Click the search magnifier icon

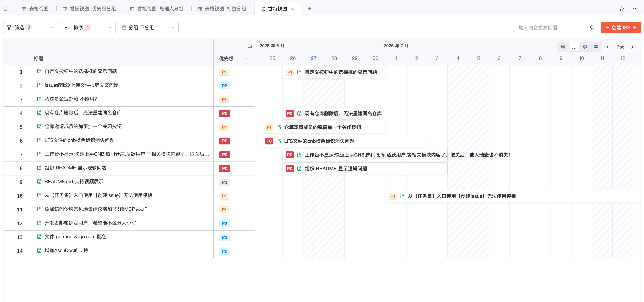coord(592,28)
